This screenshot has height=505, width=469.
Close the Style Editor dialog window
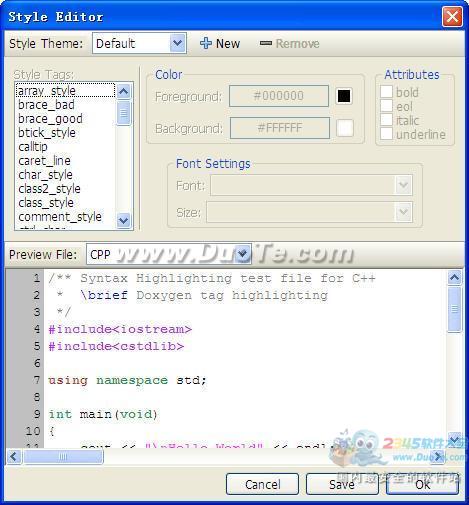(x=452, y=16)
